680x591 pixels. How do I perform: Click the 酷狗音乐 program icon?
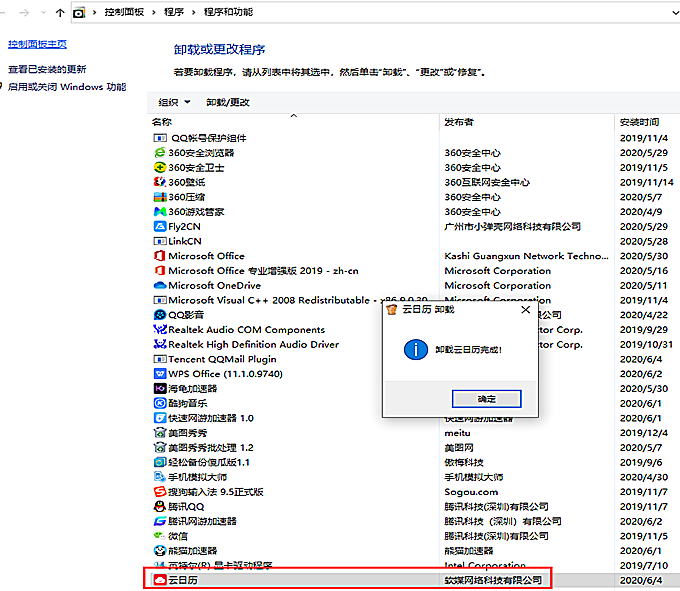tap(160, 403)
